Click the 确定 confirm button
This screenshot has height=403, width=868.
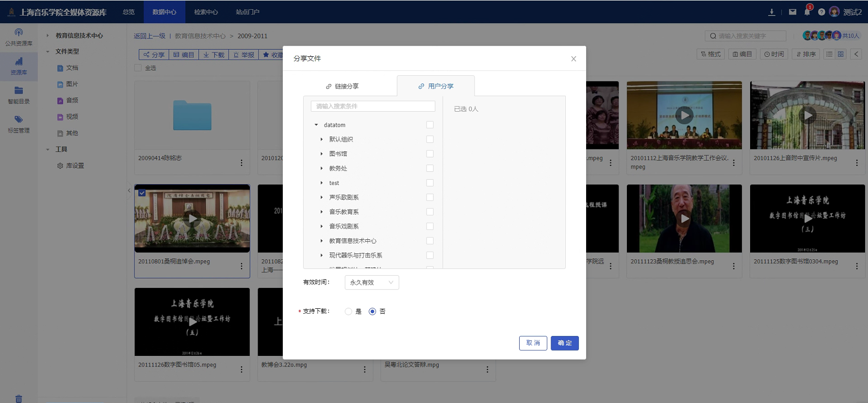(564, 343)
